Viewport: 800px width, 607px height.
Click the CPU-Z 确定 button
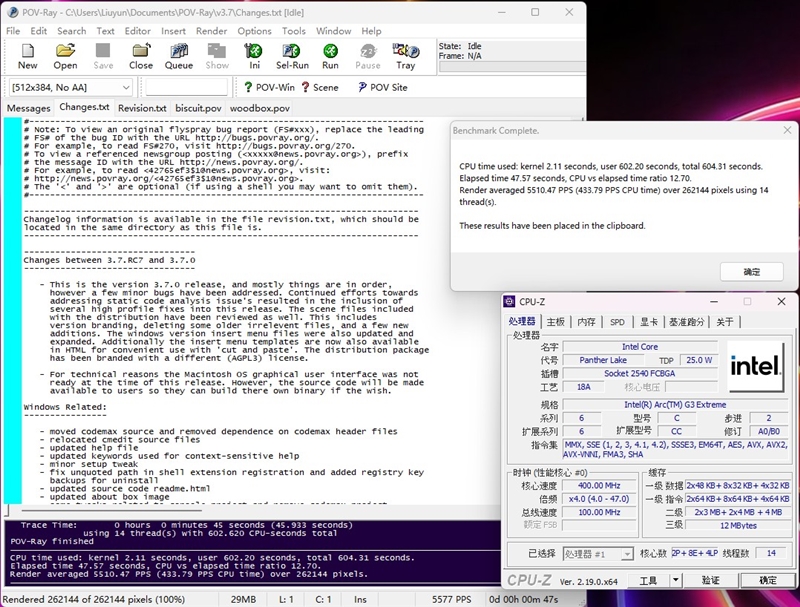(768, 580)
